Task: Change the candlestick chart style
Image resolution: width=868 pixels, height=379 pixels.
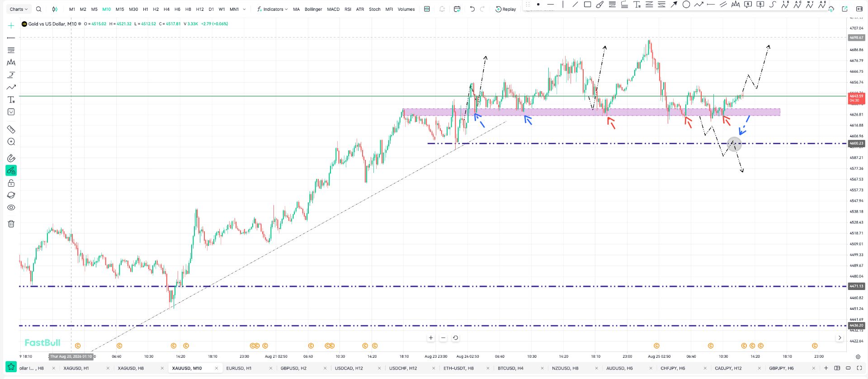Action: (55, 9)
